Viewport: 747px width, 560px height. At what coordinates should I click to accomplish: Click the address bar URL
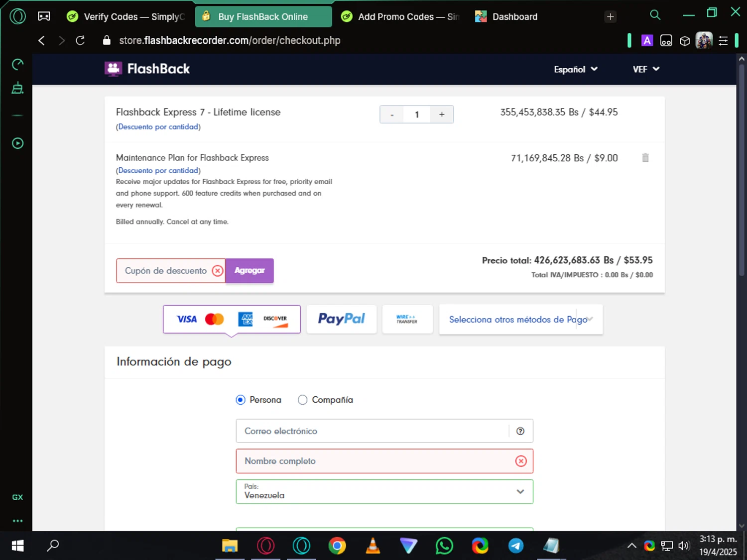tap(230, 40)
